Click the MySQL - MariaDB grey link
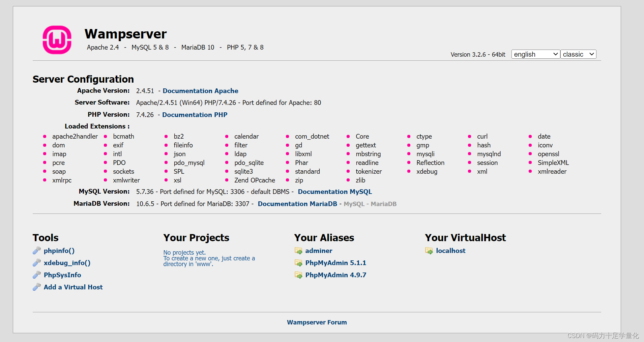The width and height of the screenshot is (644, 342). 370,204
